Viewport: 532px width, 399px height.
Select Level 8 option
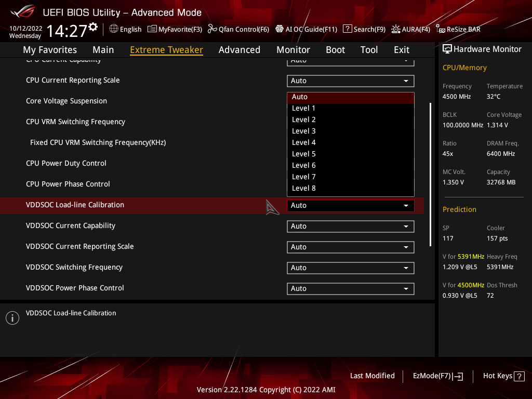[x=351, y=188]
